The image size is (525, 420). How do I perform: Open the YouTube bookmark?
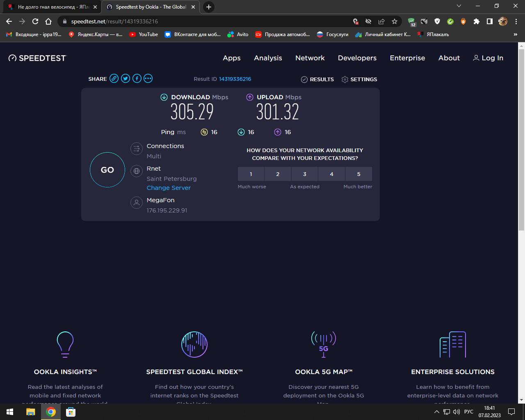[144, 34]
